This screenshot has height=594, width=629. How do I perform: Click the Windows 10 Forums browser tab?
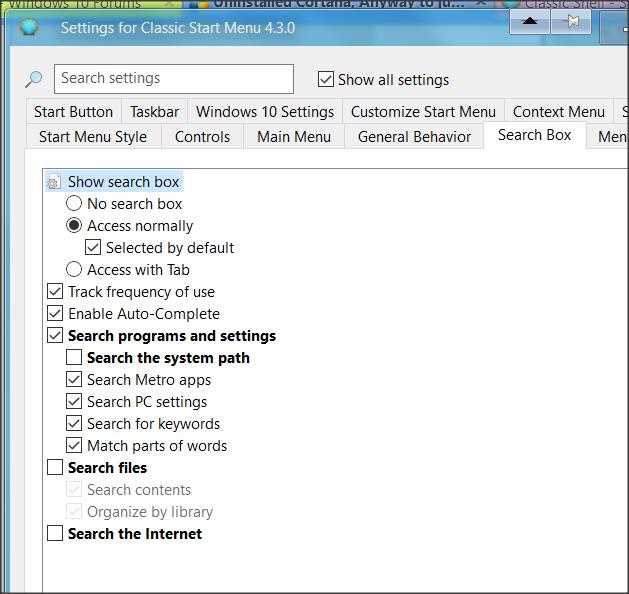point(91,4)
